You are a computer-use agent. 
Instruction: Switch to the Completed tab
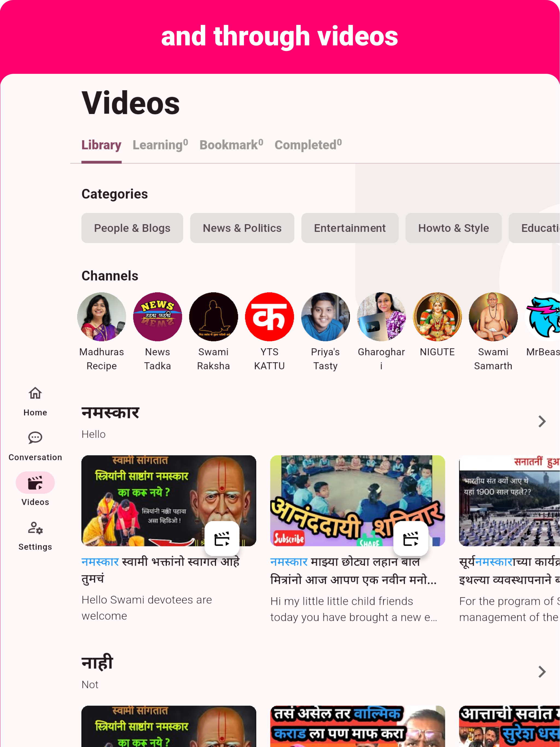(308, 145)
